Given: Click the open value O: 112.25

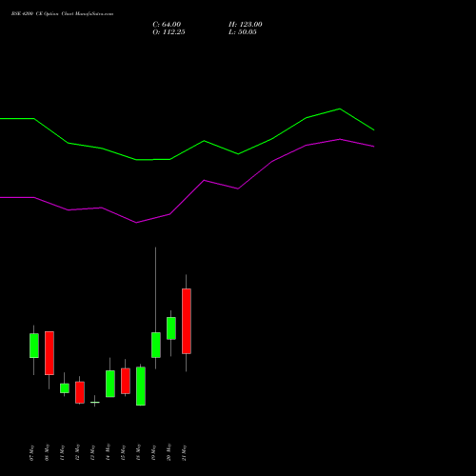Looking at the screenshot, I should coord(169,32).
